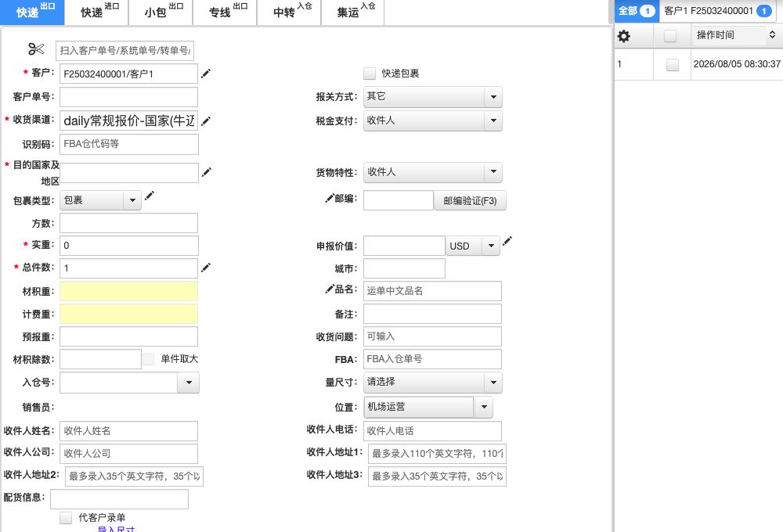Click the 收件人电话 input field

click(432, 431)
